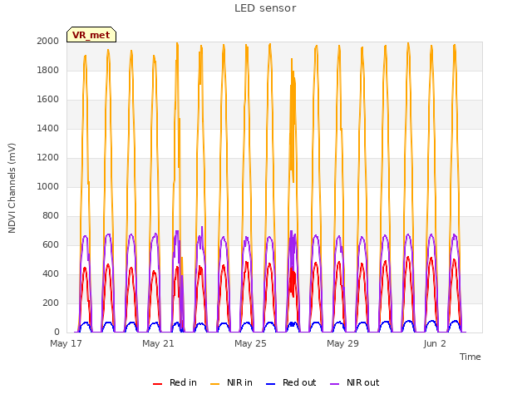Click the 400 y-axis tick label
Screen dimensions: 532x399
tap(51, 273)
